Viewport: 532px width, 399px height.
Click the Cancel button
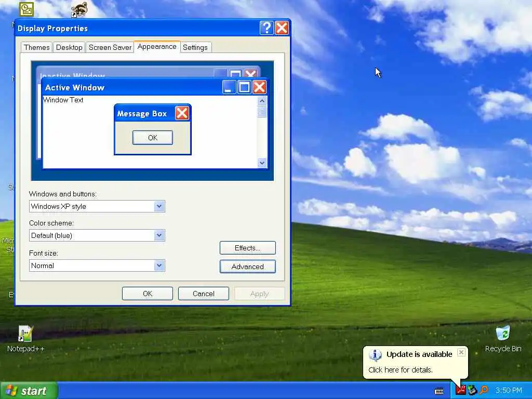click(x=204, y=294)
